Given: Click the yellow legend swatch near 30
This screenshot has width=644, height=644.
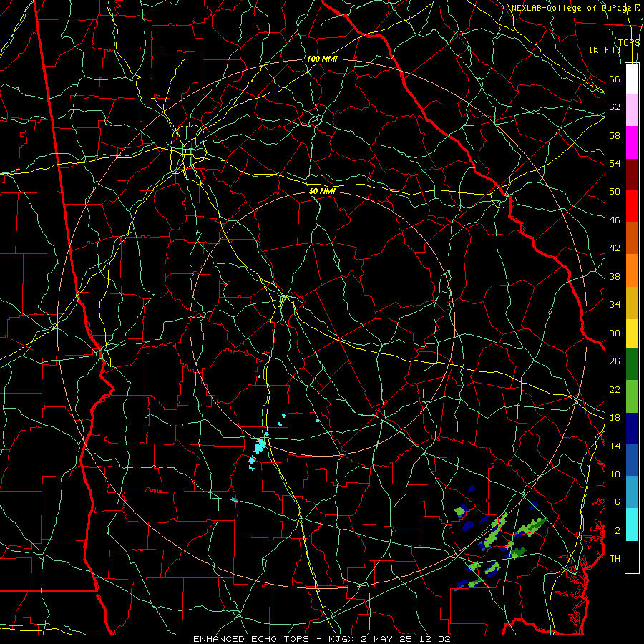Looking at the screenshot, I should (632, 333).
